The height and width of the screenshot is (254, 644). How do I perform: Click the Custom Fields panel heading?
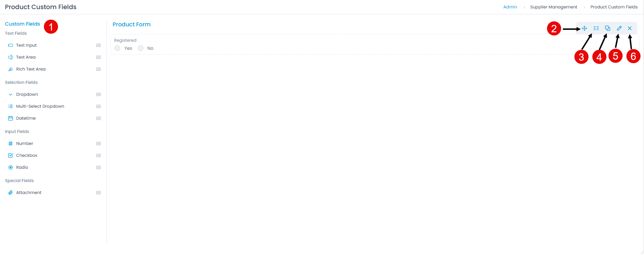coord(22,24)
